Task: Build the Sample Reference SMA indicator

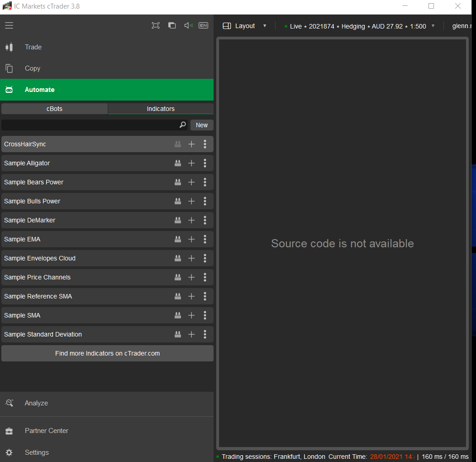Action: (x=178, y=296)
